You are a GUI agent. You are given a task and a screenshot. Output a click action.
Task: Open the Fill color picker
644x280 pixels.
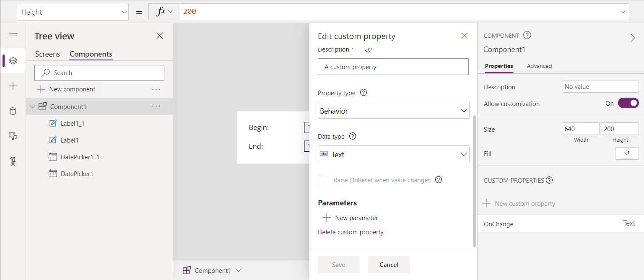tap(627, 153)
